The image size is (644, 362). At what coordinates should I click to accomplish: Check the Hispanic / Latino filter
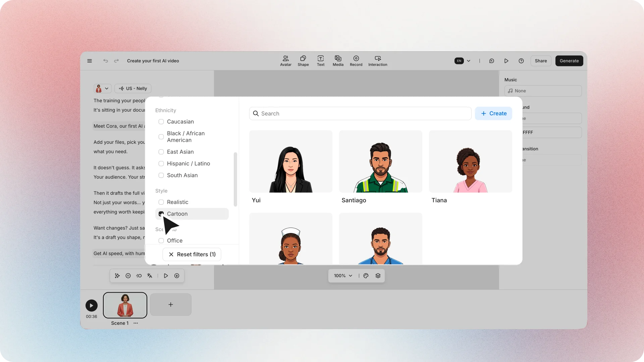161,164
